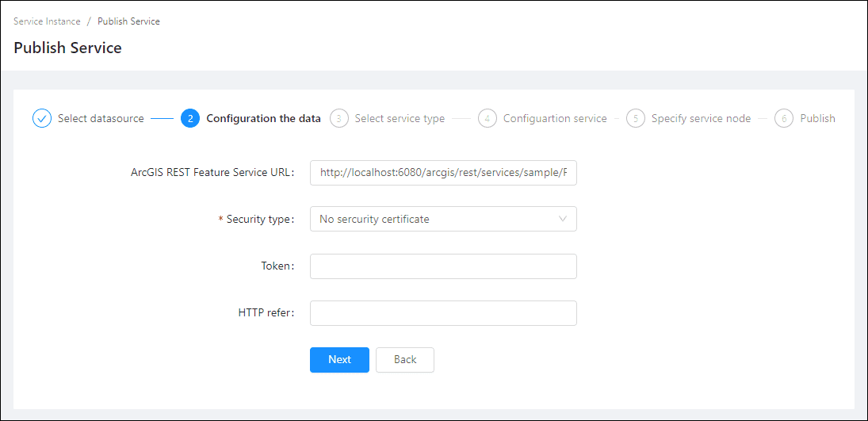868x421 pixels.
Task: Click the step 2 number circle
Action: point(190,118)
